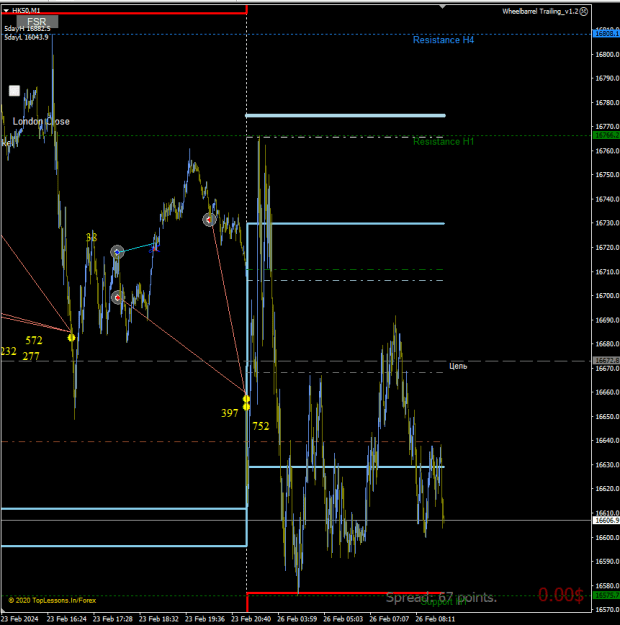Click the 26 Feb 03:59 time label

pyautogui.click(x=297, y=619)
